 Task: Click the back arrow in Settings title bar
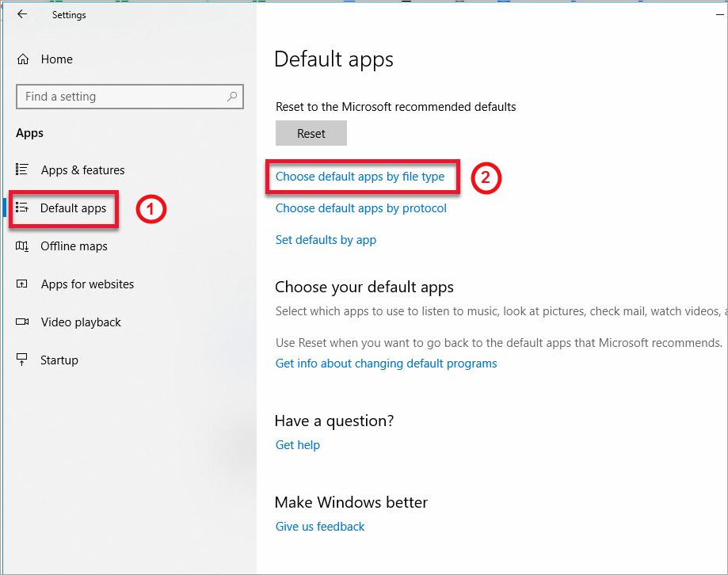click(x=22, y=14)
